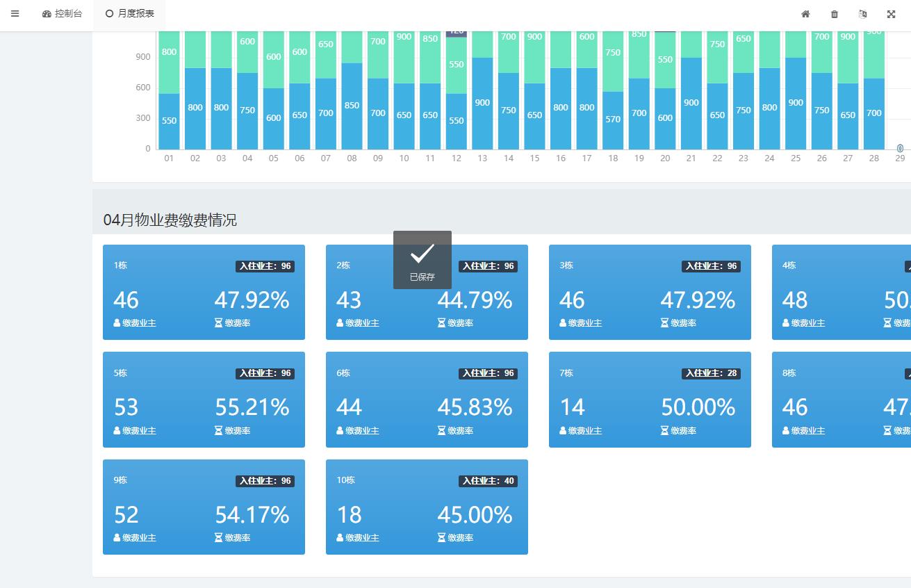911x588 pixels.
Task: Click the checkmark in the 已保存 toast
Action: pyautogui.click(x=422, y=254)
